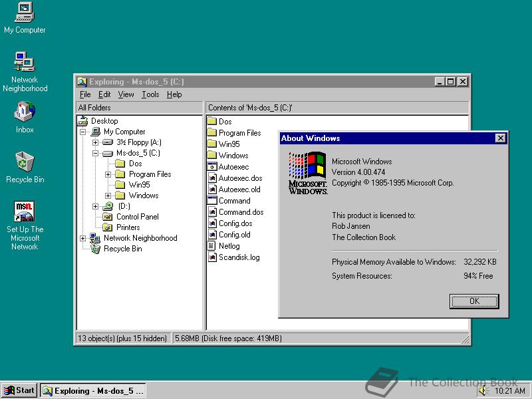Click the Start button on taskbar
Image resolution: width=532 pixels, height=399 pixels.
pyautogui.click(x=19, y=390)
